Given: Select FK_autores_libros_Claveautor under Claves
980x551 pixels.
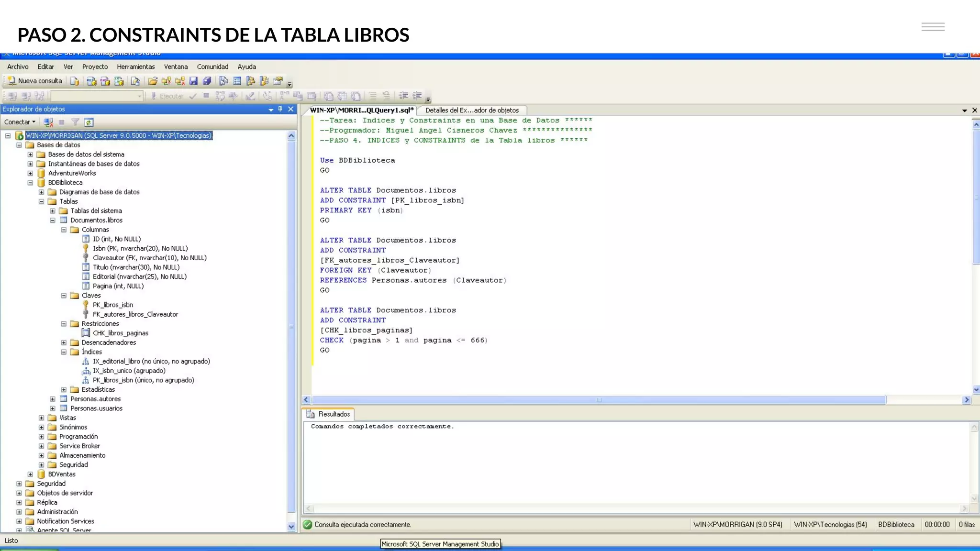Looking at the screenshot, I should point(135,314).
